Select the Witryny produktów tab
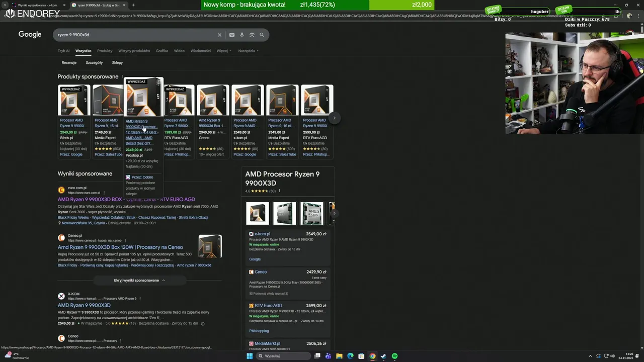 click(x=134, y=51)
